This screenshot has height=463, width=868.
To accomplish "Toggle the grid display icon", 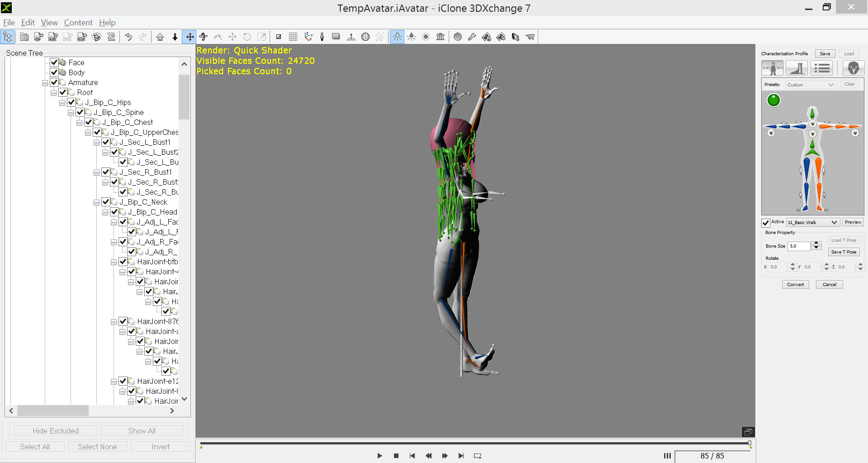I will pos(293,37).
